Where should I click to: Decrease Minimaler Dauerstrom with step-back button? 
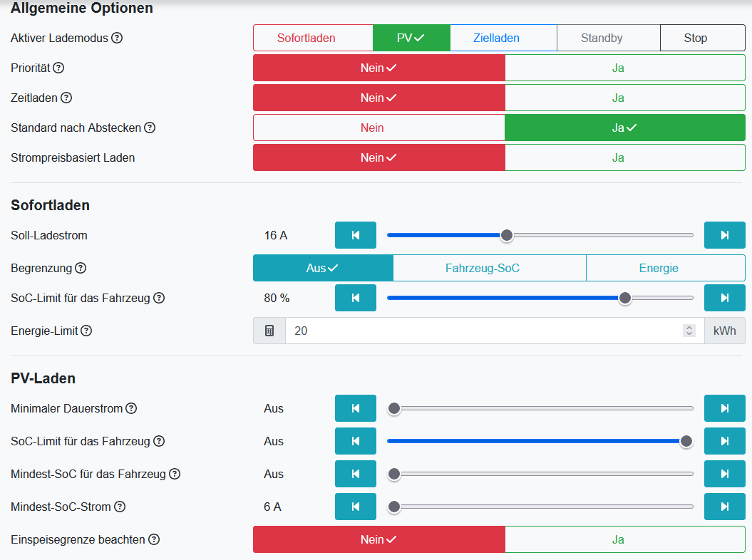coord(356,408)
